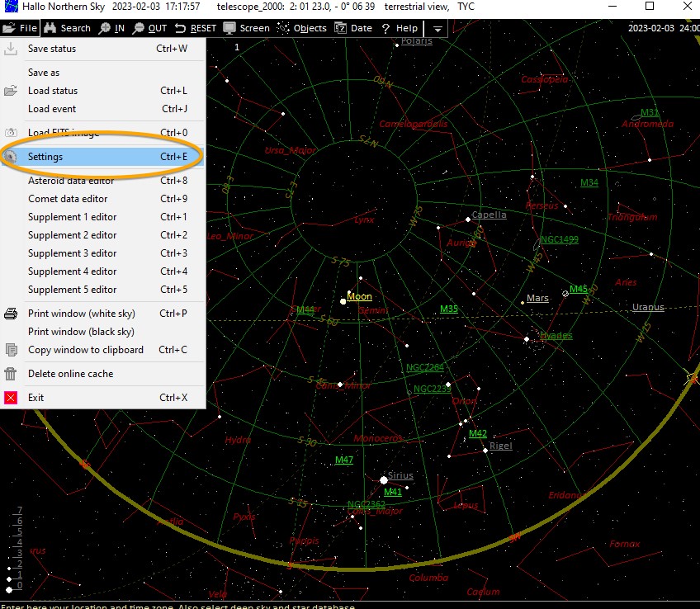Click the binoculars Search icon
The height and width of the screenshot is (609, 700).
pos(50,28)
